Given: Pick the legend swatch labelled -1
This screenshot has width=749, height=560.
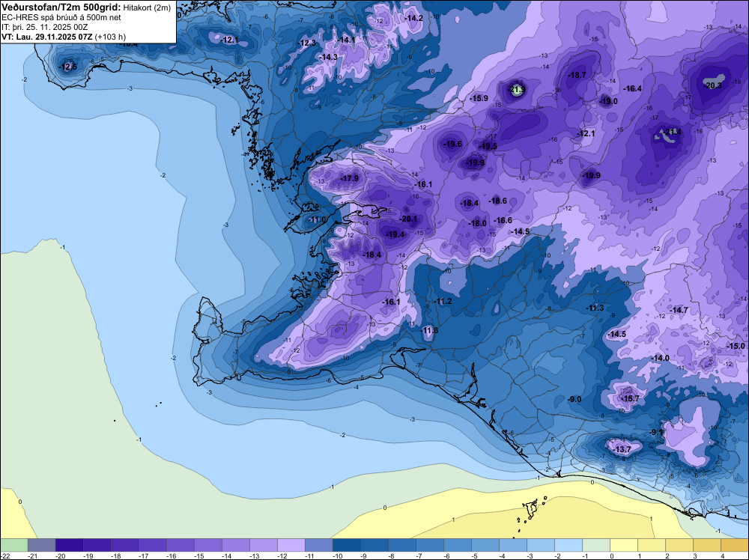Looking at the screenshot, I should click(x=596, y=545).
